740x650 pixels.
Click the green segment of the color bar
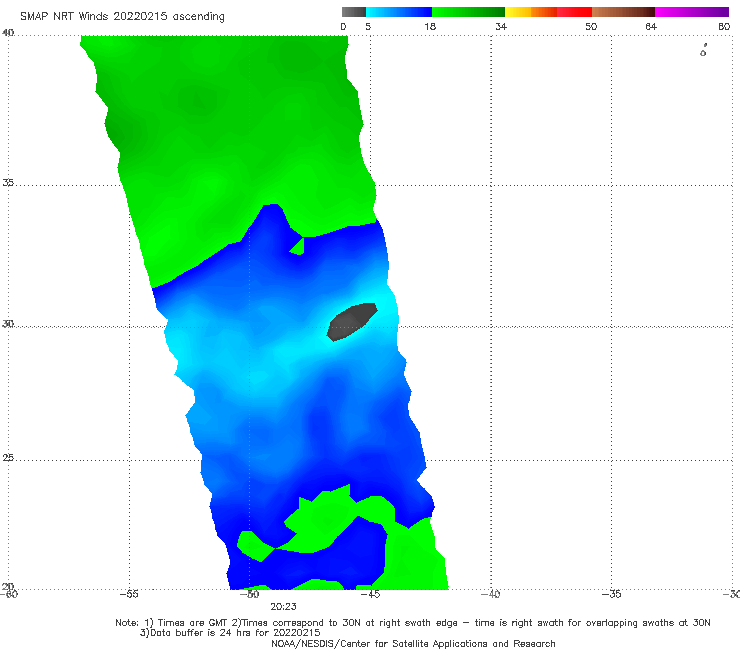pyautogui.click(x=468, y=12)
